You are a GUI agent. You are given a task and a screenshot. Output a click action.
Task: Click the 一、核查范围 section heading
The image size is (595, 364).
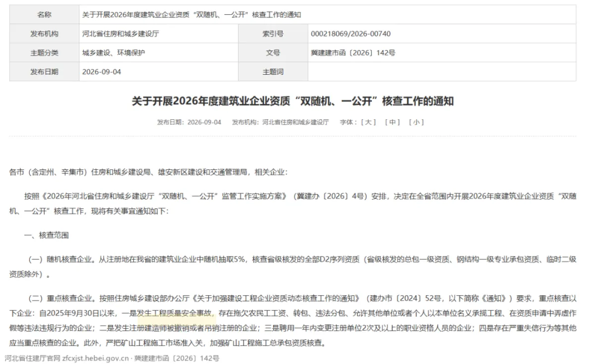pyautogui.click(x=47, y=235)
